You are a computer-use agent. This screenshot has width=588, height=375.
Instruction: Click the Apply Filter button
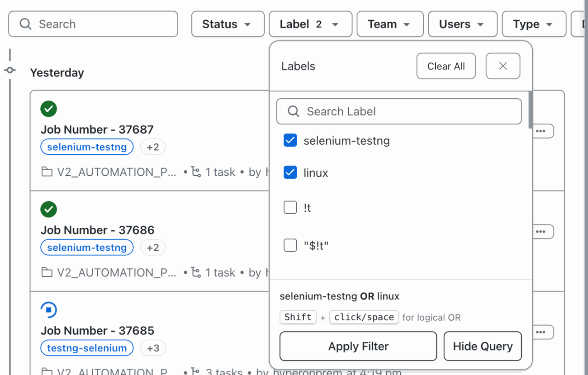pyautogui.click(x=358, y=347)
